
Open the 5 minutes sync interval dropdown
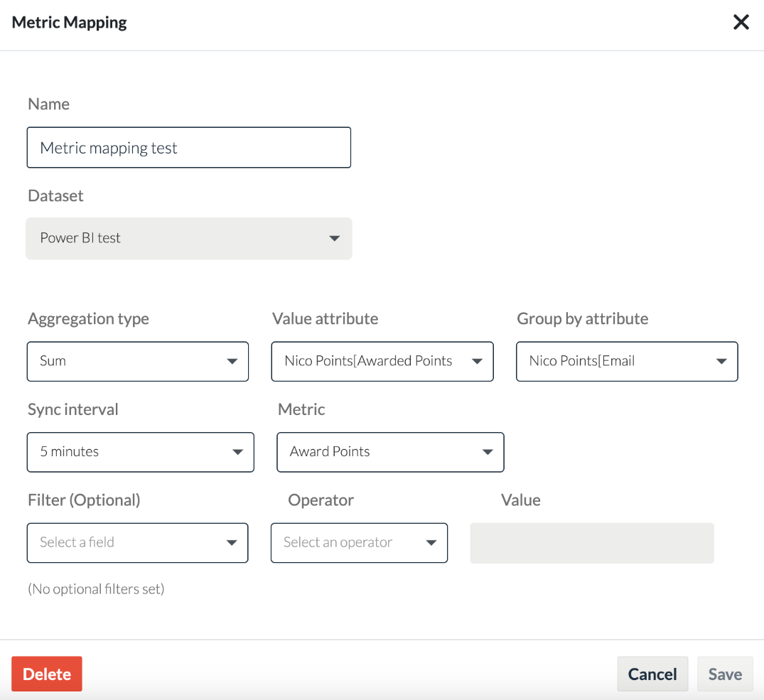click(x=140, y=452)
